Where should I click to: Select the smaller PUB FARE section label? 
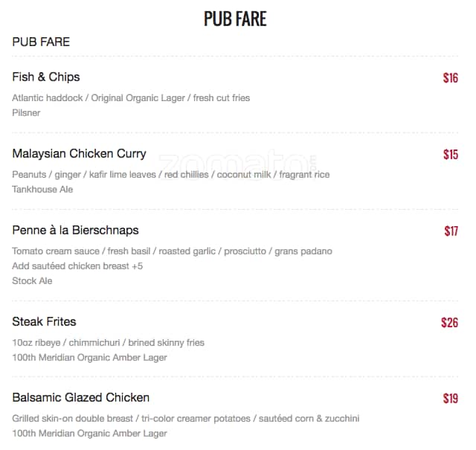[x=41, y=42]
